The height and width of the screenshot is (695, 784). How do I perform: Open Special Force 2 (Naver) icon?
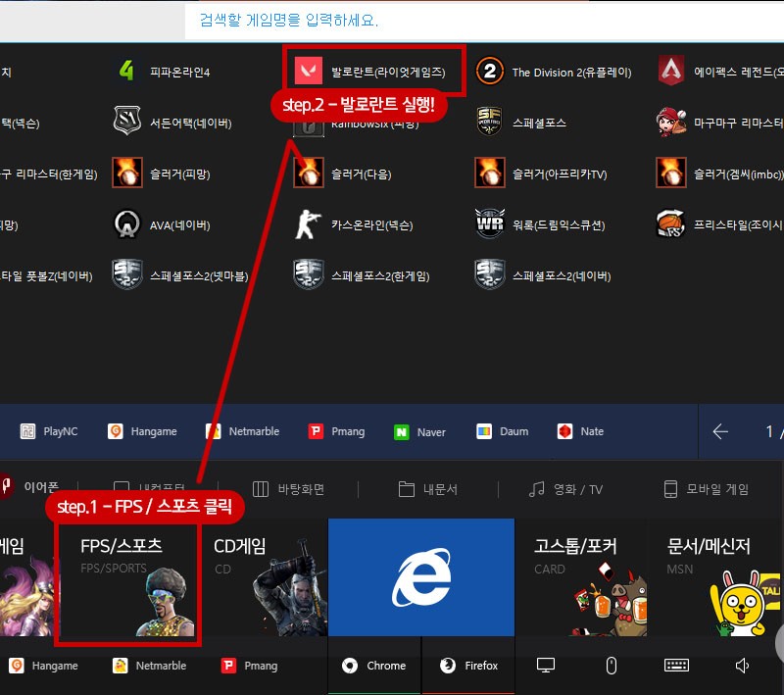coord(489,275)
